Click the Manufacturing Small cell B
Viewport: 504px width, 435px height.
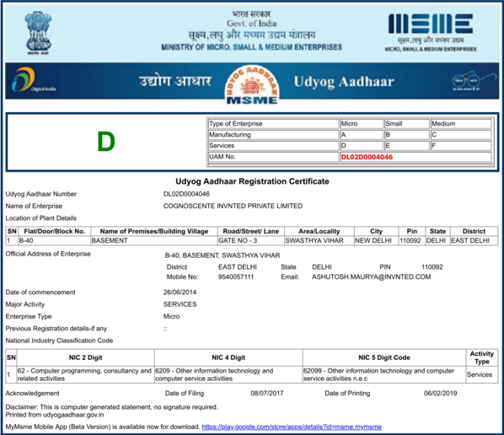point(406,135)
